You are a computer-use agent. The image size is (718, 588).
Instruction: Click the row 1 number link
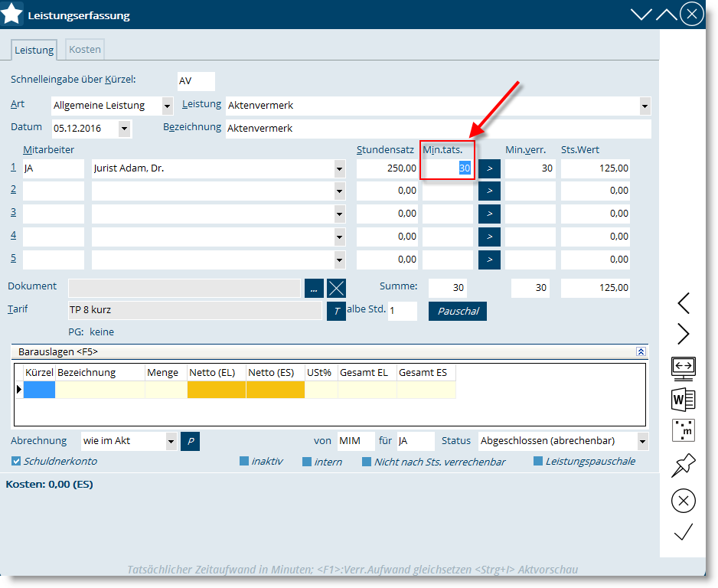point(13,167)
